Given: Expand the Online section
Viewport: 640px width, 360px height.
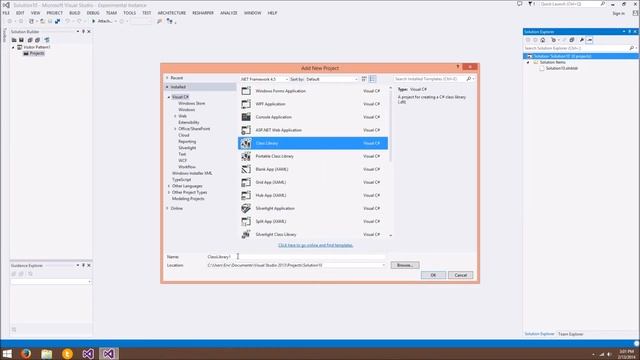Looking at the screenshot, I should [x=167, y=209].
